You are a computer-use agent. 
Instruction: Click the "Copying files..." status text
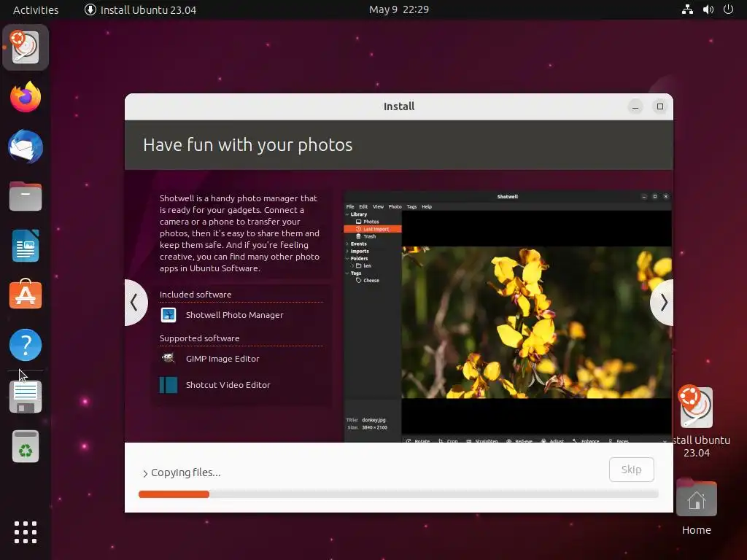pyautogui.click(x=186, y=472)
